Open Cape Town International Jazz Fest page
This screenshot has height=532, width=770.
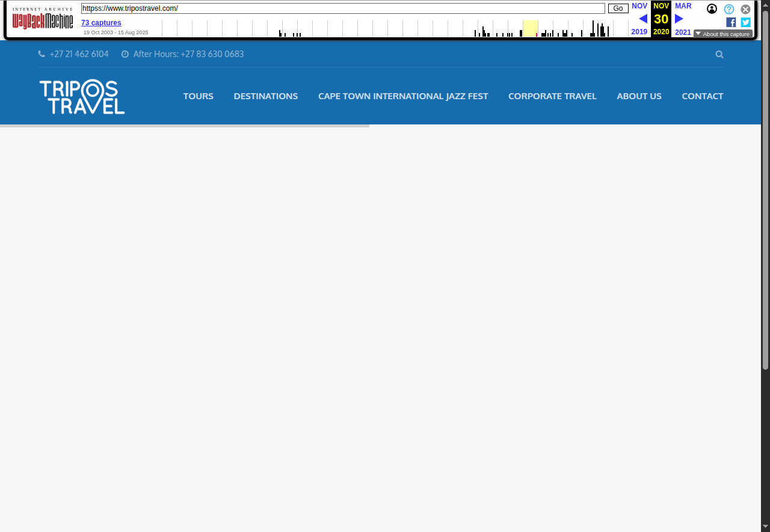(402, 96)
